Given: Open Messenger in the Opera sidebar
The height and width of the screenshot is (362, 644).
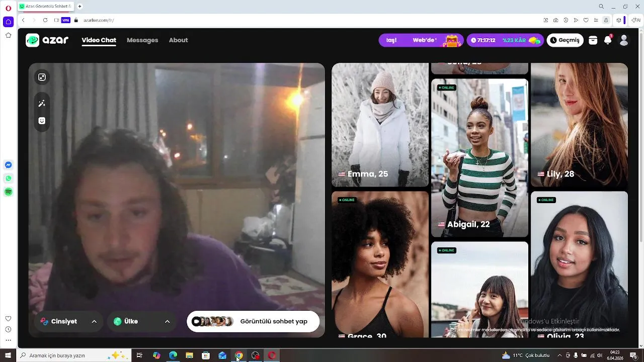Looking at the screenshot, I should tap(8, 165).
